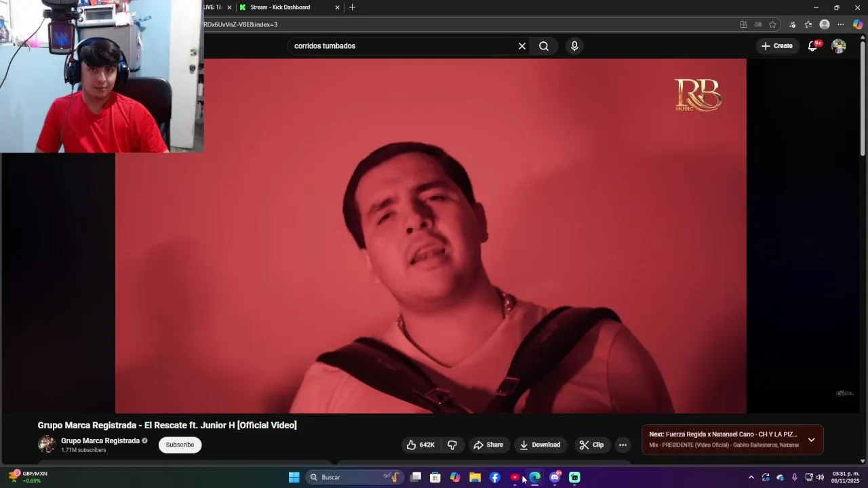Close the LIVE TikTok tab
This screenshot has width=868, height=488.
tap(229, 7)
